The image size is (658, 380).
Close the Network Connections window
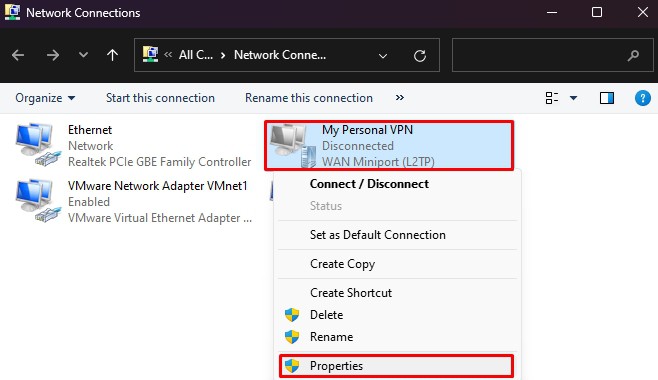click(x=642, y=13)
